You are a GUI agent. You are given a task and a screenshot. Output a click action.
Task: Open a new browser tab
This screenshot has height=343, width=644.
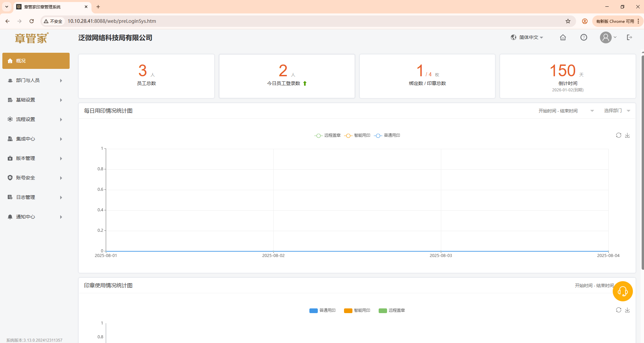[98, 7]
